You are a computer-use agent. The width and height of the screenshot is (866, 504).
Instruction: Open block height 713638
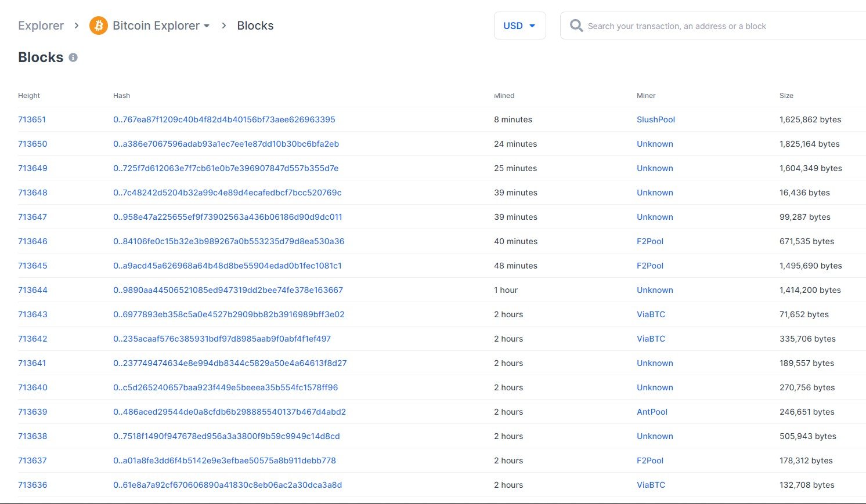pos(33,436)
